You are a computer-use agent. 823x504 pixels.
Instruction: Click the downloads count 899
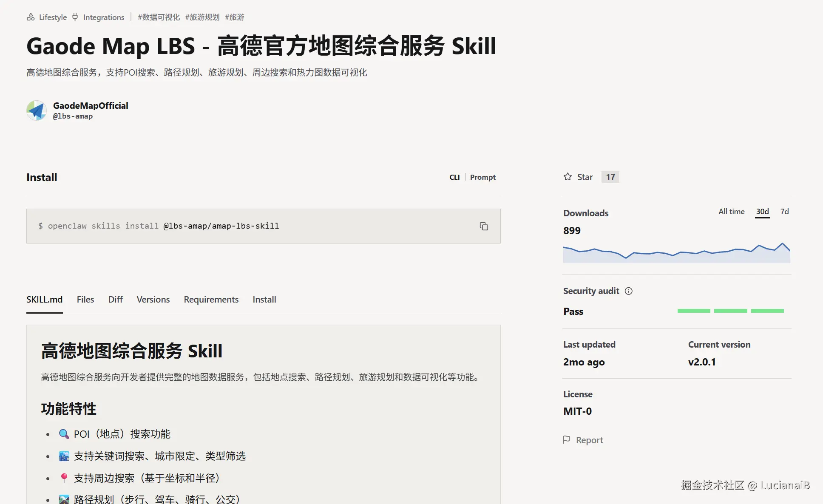coord(572,231)
